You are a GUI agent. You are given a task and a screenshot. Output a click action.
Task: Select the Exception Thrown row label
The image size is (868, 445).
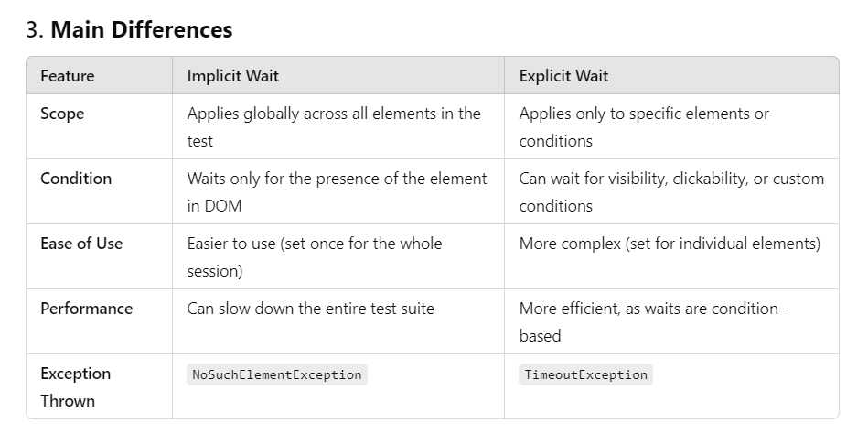point(75,386)
